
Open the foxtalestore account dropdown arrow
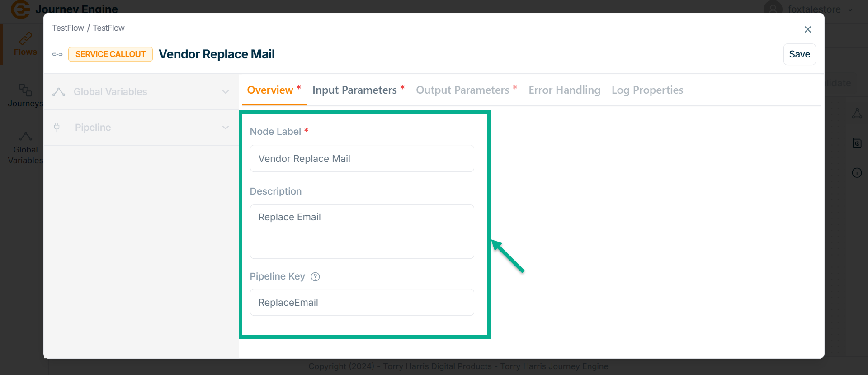[x=850, y=9]
